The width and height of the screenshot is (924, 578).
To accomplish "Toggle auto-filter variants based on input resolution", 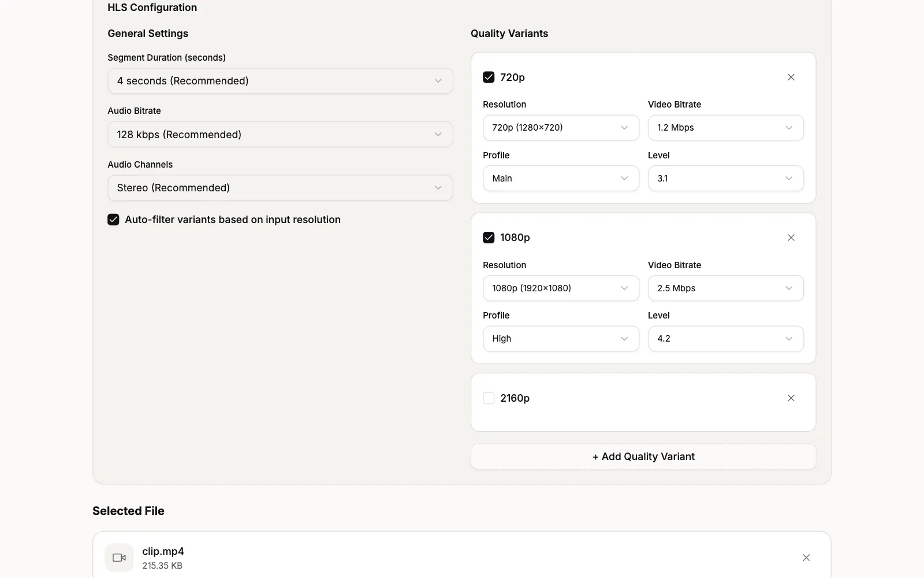I will coord(113,220).
